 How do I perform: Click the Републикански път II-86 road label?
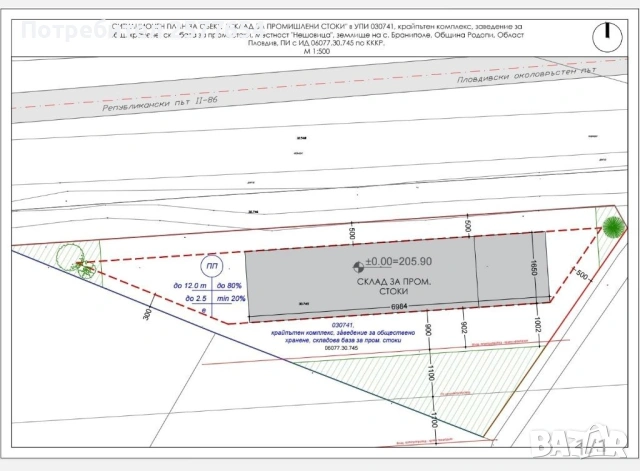[x=160, y=104]
